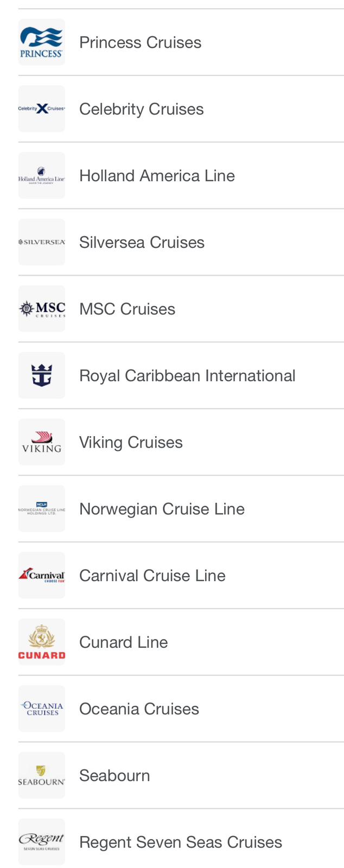Click the Royal Caribbean crown anchor icon
This screenshot has width=344, height=868.
[42, 375]
